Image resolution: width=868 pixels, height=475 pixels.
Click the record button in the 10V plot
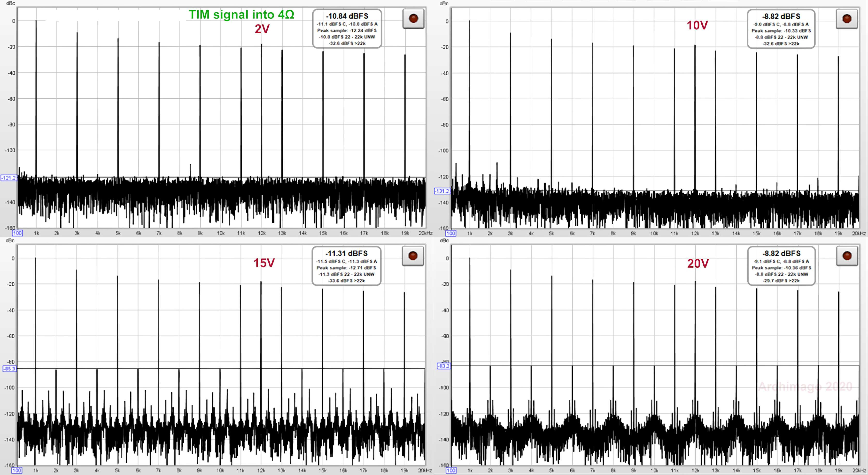click(847, 19)
